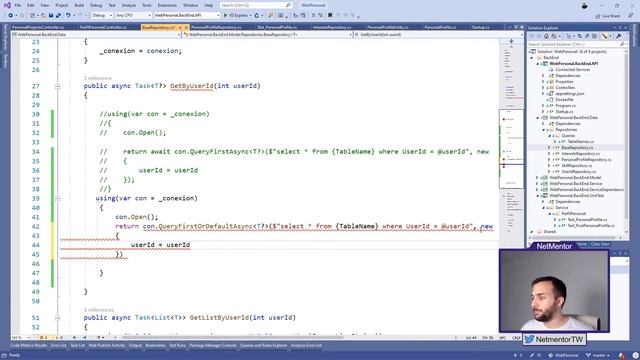Switch to Test_PersonalProfile.cs tab
640x360 pixels.
(277, 27)
